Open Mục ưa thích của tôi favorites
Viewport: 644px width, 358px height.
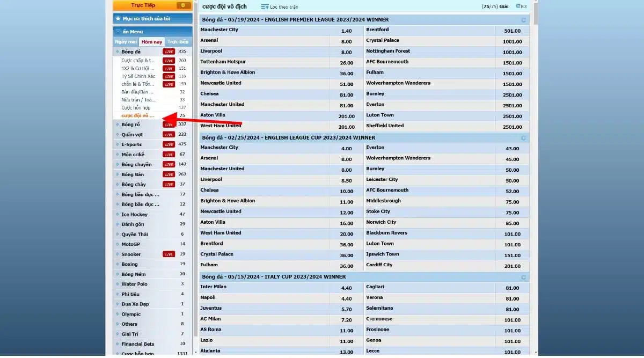tap(152, 18)
